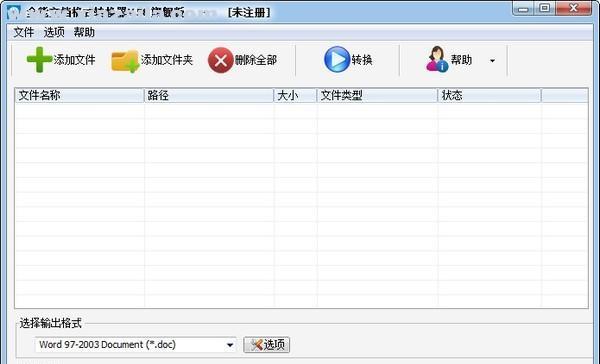Click the Help person icon in toolbar
600x364 pixels.
click(437, 59)
